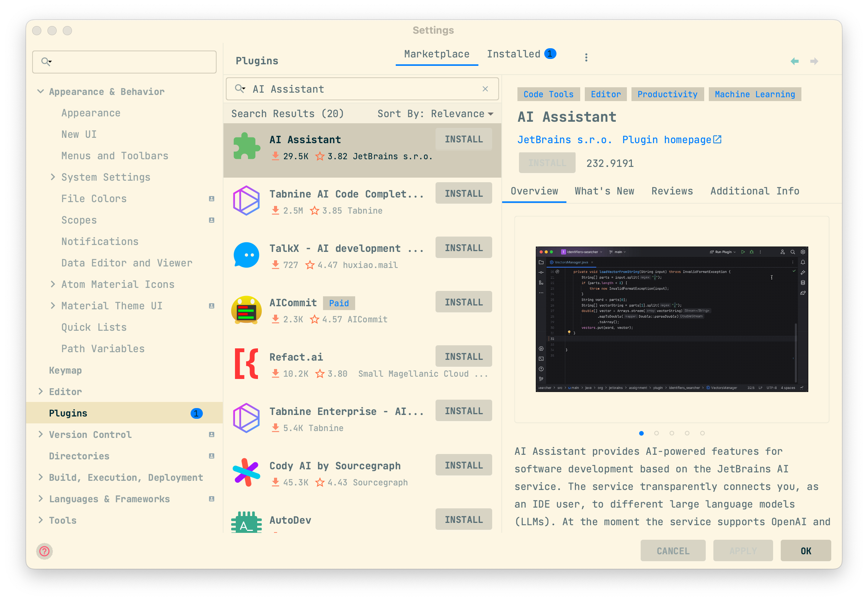Switch to the Marketplace tab
Image resolution: width=868 pixels, height=601 pixels.
pos(437,54)
